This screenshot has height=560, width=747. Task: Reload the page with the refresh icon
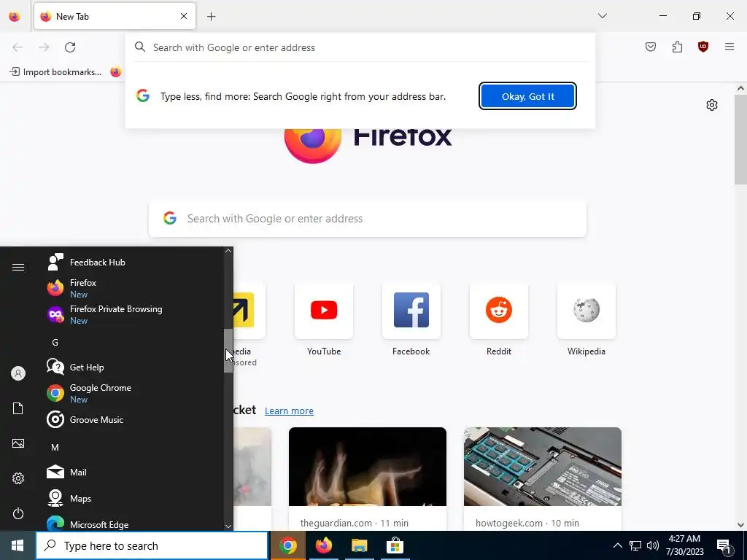[x=70, y=47]
